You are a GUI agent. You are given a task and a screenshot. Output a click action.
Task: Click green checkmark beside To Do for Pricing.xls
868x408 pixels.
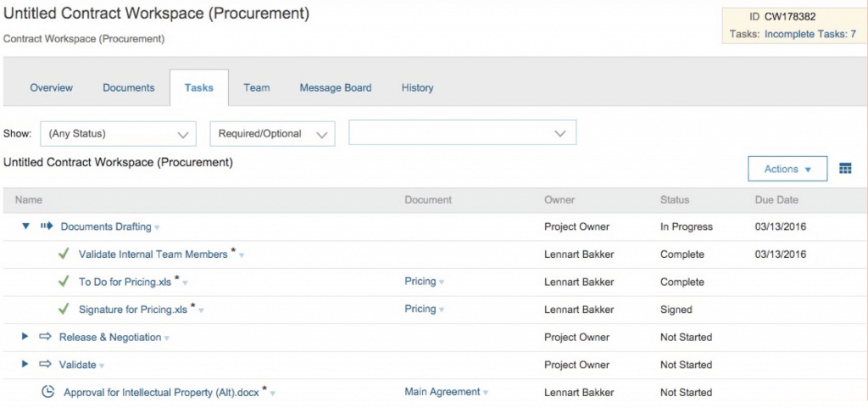[x=64, y=282]
